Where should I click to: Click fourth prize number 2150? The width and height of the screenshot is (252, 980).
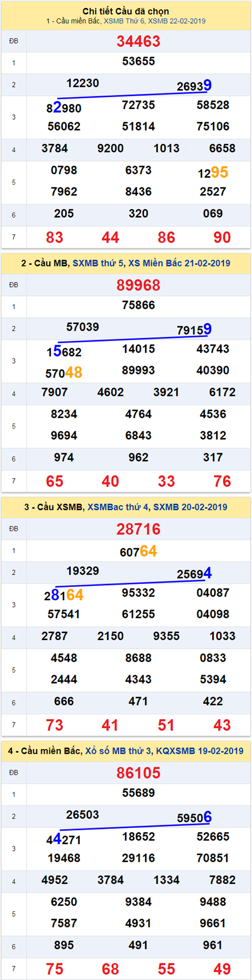[111, 636]
